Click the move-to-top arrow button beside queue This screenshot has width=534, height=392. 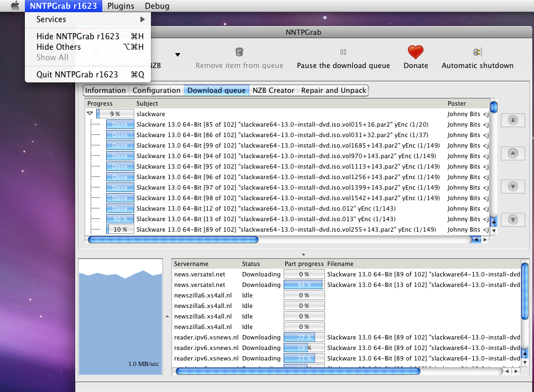coord(512,120)
